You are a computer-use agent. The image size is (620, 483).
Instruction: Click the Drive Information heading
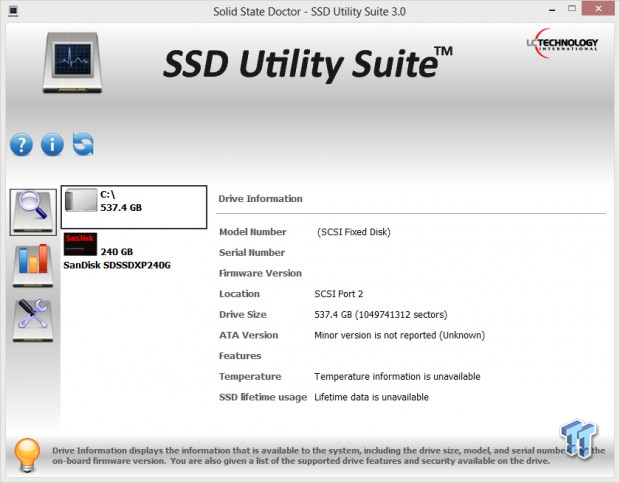coord(260,199)
